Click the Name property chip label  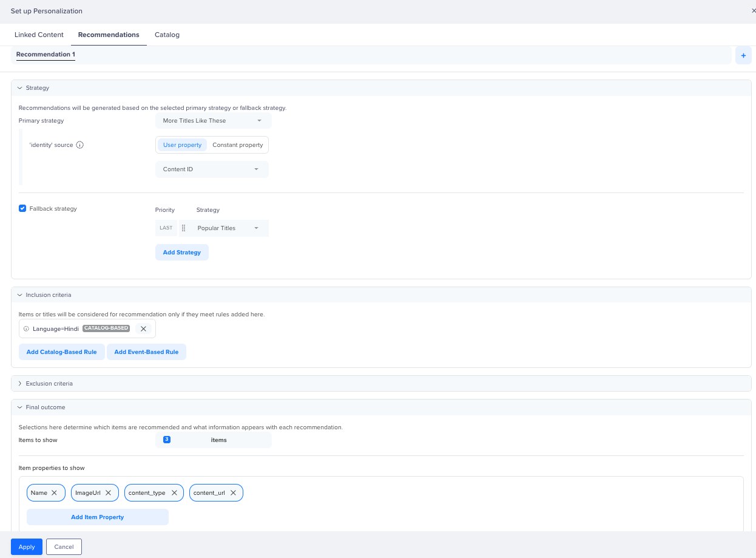39,493
